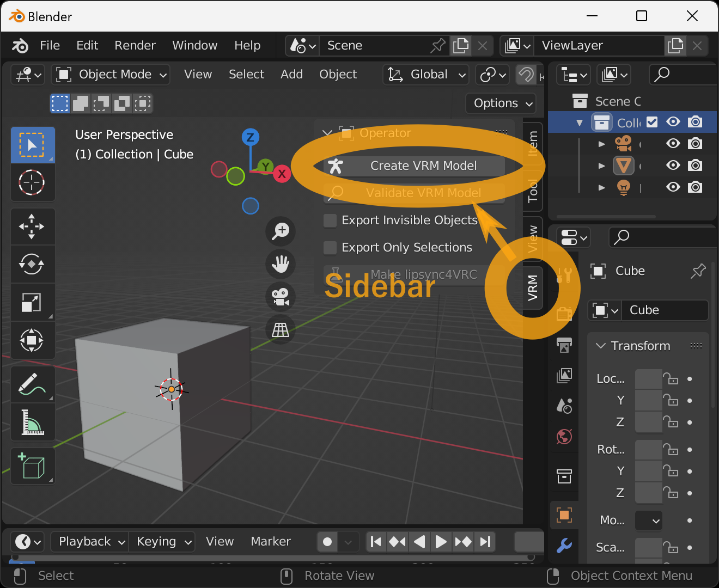Open the Scene properties icon
The height and width of the screenshot is (588, 719).
click(x=564, y=406)
